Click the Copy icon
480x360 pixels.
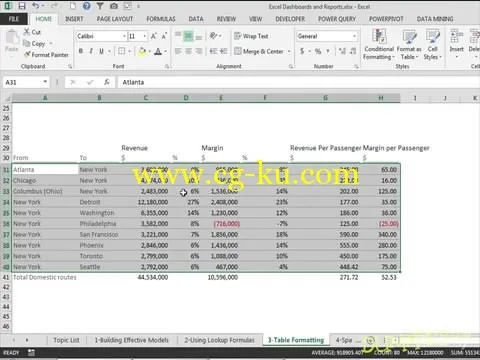click(27, 43)
